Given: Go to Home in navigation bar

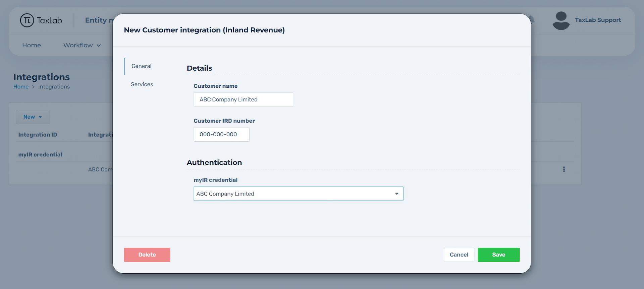Looking at the screenshot, I should point(32,45).
